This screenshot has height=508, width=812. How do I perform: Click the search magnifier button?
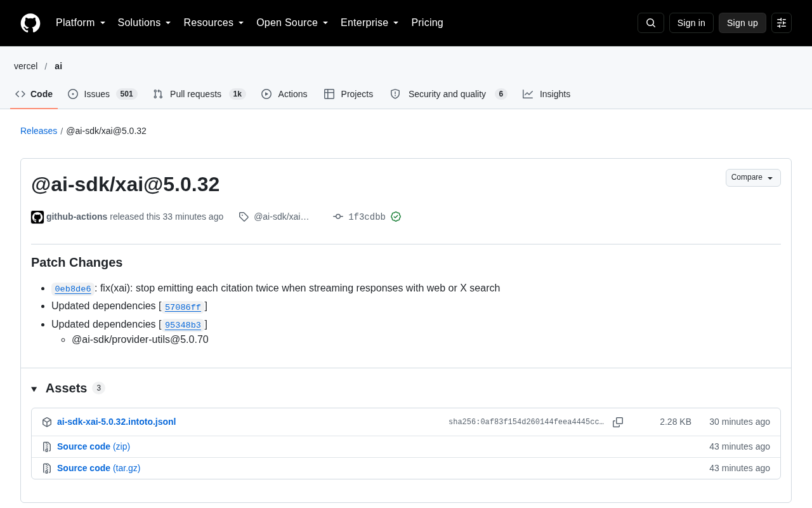point(651,23)
